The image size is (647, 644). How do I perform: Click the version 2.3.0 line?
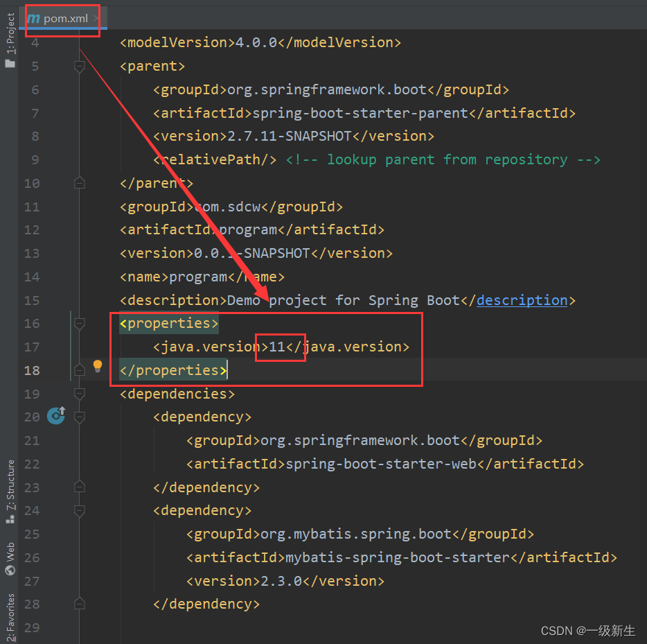click(285, 581)
